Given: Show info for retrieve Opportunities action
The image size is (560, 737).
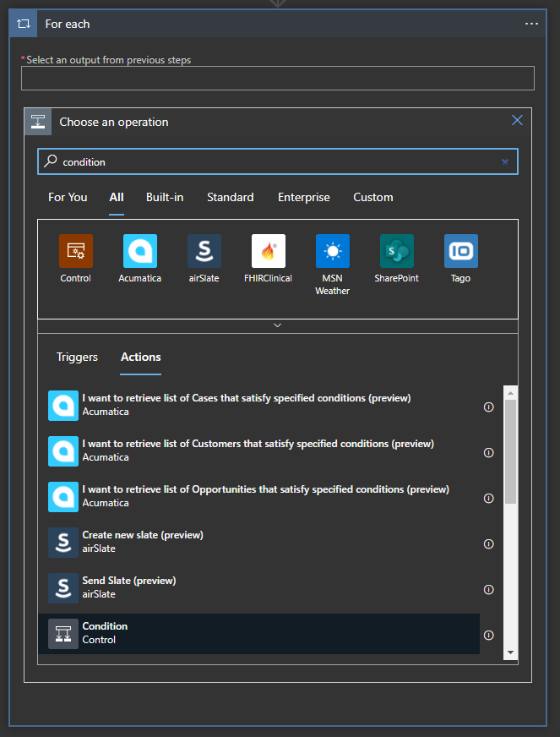Looking at the screenshot, I should pos(488,498).
